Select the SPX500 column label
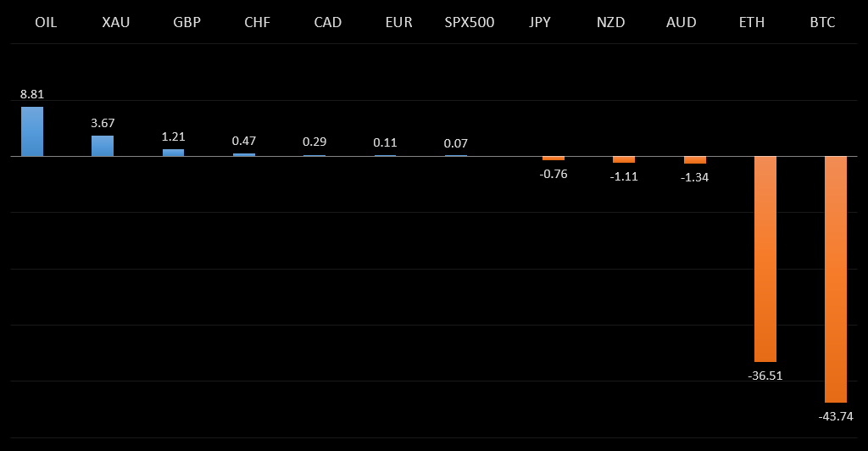 (x=469, y=22)
